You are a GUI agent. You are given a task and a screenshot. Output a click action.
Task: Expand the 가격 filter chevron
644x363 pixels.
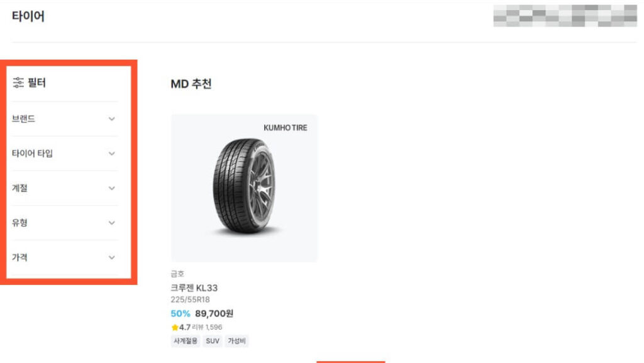click(x=112, y=258)
